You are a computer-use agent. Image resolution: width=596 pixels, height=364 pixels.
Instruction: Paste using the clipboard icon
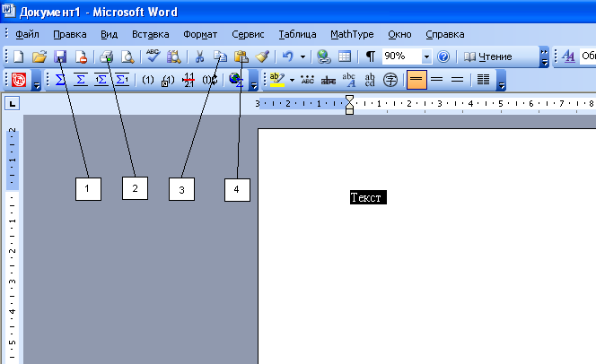tap(241, 57)
